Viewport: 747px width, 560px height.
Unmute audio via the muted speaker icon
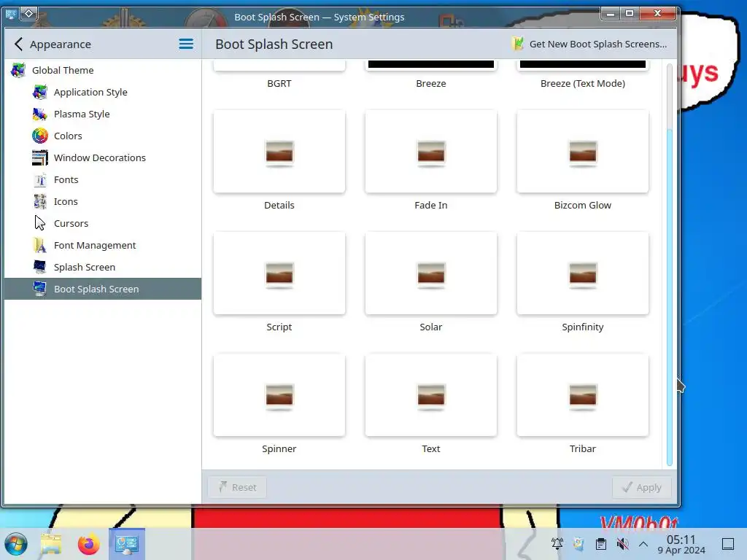coord(622,544)
